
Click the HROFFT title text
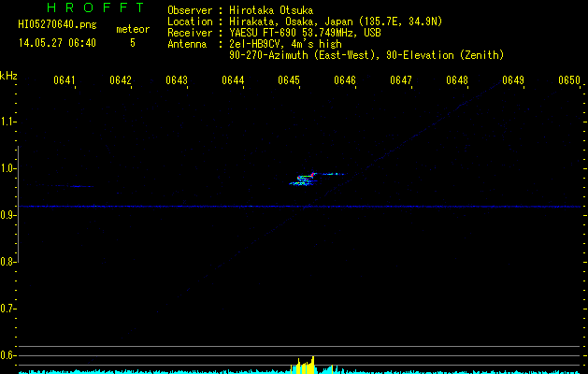95,7
